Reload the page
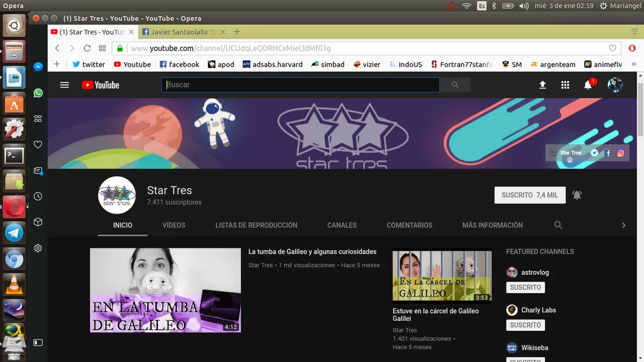The image size is (644, 362). 87,48
